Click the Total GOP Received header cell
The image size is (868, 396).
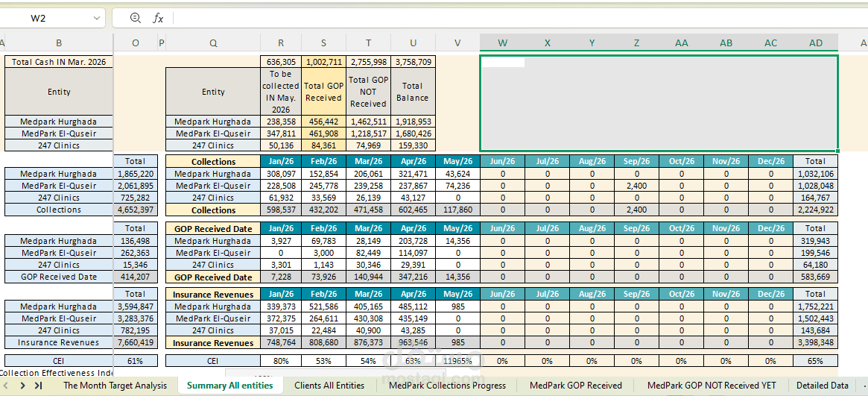[x=324, y=92]
